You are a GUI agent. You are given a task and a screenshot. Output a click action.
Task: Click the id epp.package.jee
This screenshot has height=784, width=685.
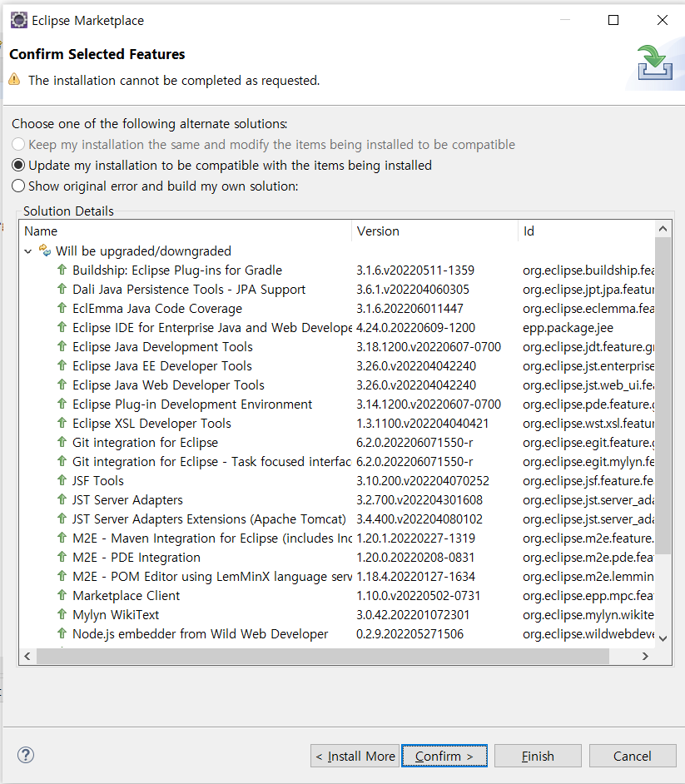[568, 328]
